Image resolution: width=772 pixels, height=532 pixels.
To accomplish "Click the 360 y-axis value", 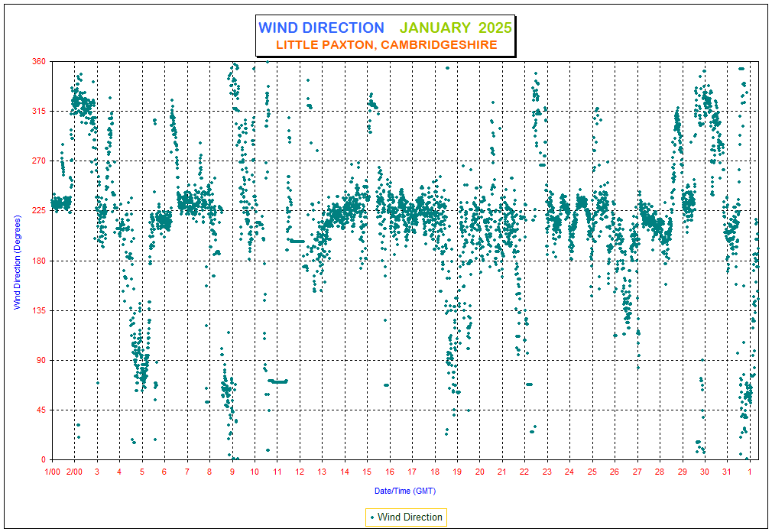I will click(39, 61).
